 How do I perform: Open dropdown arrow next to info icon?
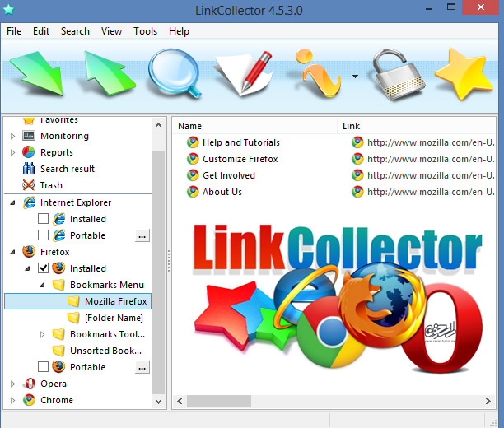[355, 77]
